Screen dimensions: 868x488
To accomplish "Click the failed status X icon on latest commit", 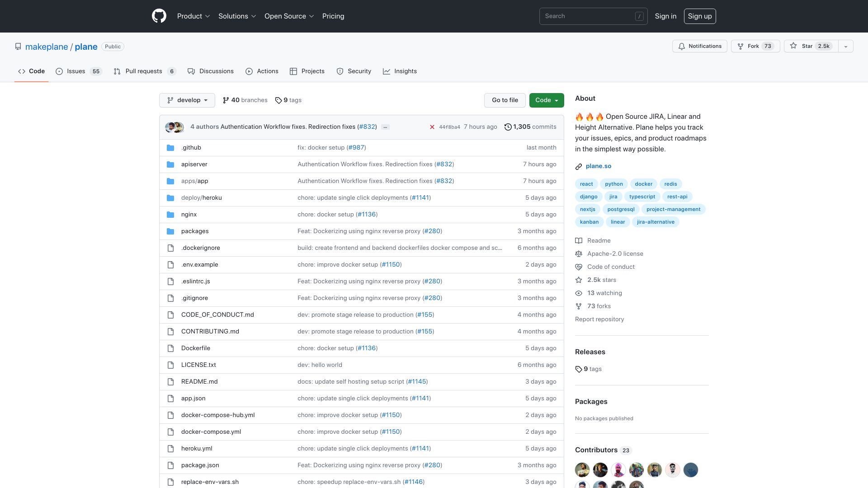I will pyautogui.click(x=432, y=127).
